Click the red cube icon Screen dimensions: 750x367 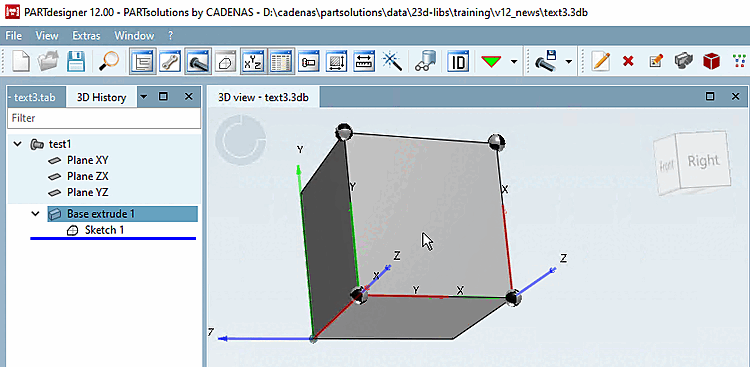click(712, 62)
